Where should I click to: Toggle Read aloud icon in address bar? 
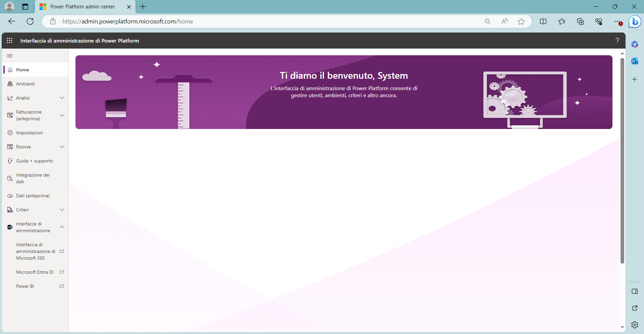pos(504,22)
